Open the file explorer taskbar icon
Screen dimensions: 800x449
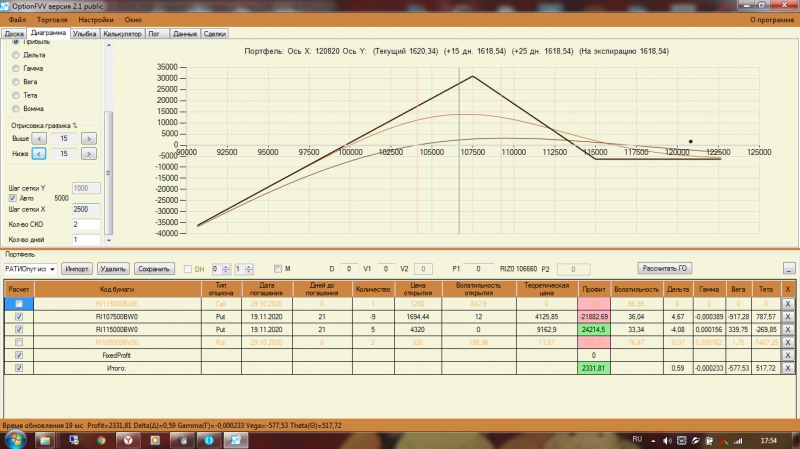(45, 440)
